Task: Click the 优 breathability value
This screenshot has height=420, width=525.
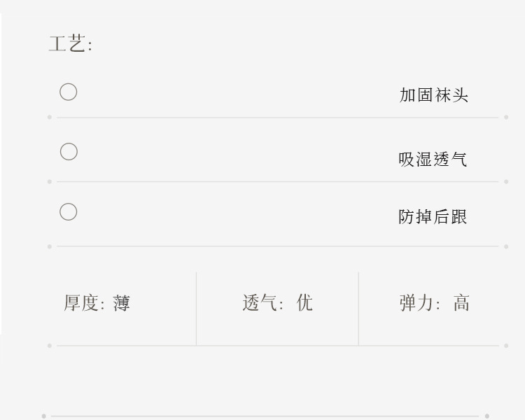Action: [x=304, y=303]
